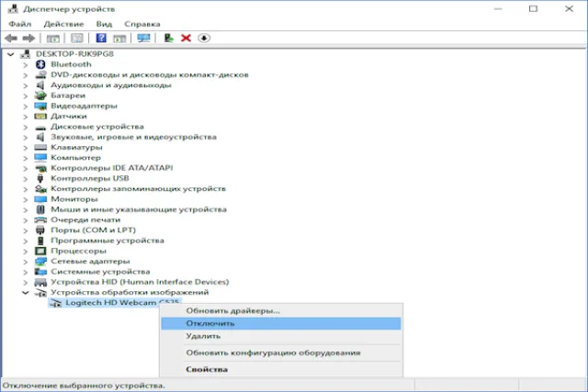Click the Дисковые устройства drive icon
This screenshot has width=588, height=392.
(x=40, y=128)
